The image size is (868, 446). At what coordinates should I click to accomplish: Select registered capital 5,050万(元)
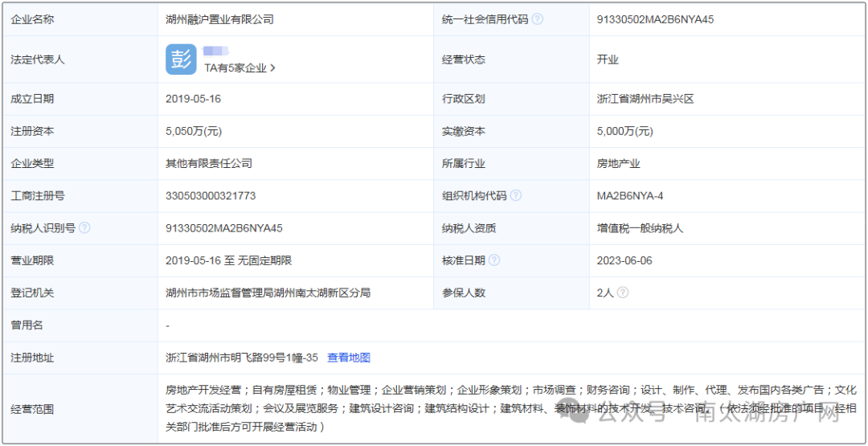194,132
